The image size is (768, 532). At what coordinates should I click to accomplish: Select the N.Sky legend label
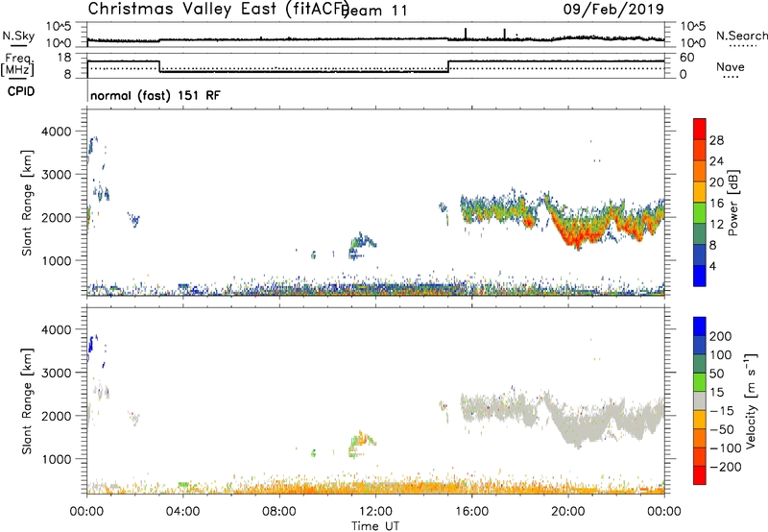[18, 36]
